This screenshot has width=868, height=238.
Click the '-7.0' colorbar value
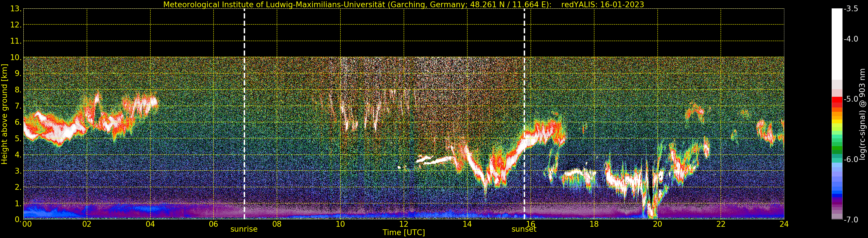click(851, 220)
